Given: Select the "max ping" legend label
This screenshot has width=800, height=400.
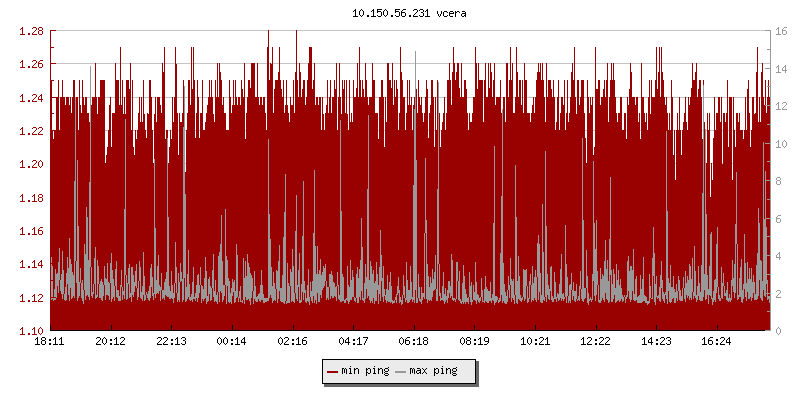Looking at the screenshot, I should click(x=433, y=372).
